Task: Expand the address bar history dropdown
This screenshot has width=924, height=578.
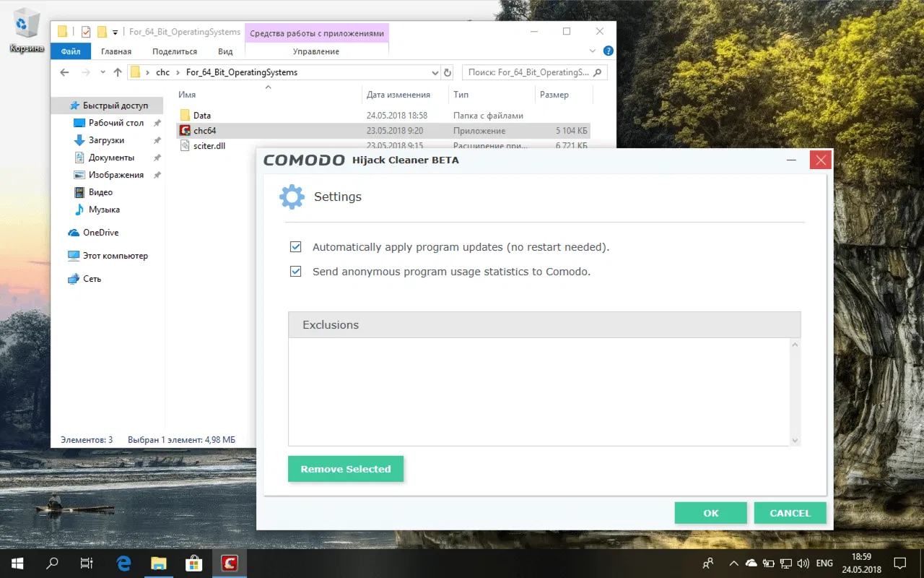Action: [435, 72]
